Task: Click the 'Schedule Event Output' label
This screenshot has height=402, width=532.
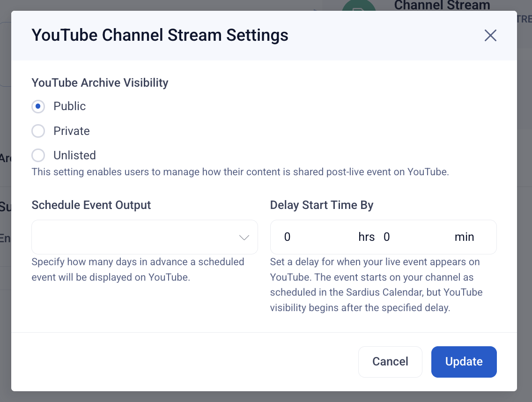Action: [x=91, y=205]
